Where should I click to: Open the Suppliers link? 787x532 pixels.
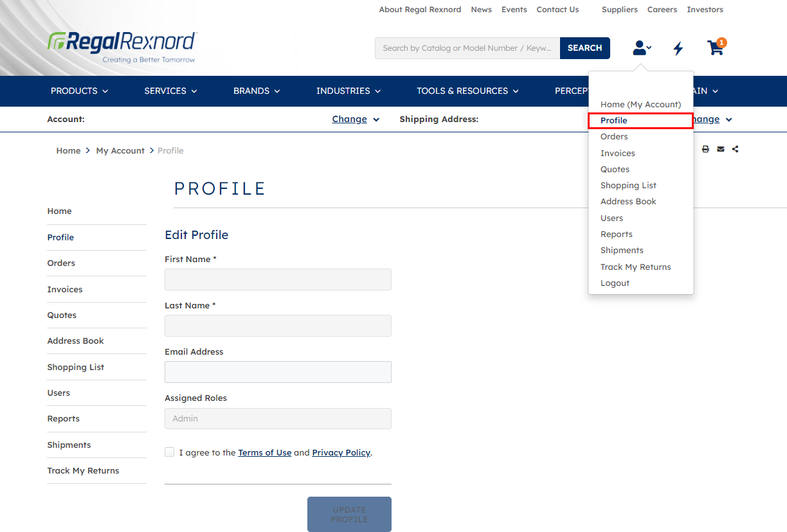(620, 10)
